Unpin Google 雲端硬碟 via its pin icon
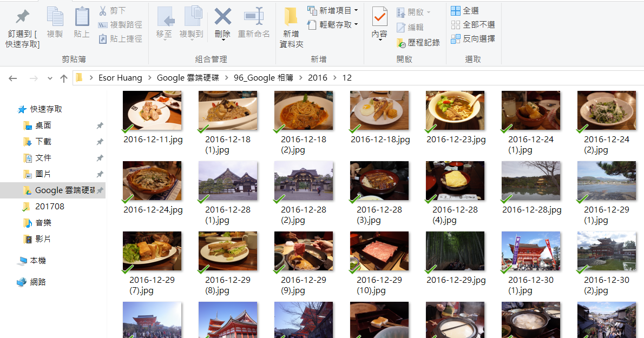 [x=100, y=190]
